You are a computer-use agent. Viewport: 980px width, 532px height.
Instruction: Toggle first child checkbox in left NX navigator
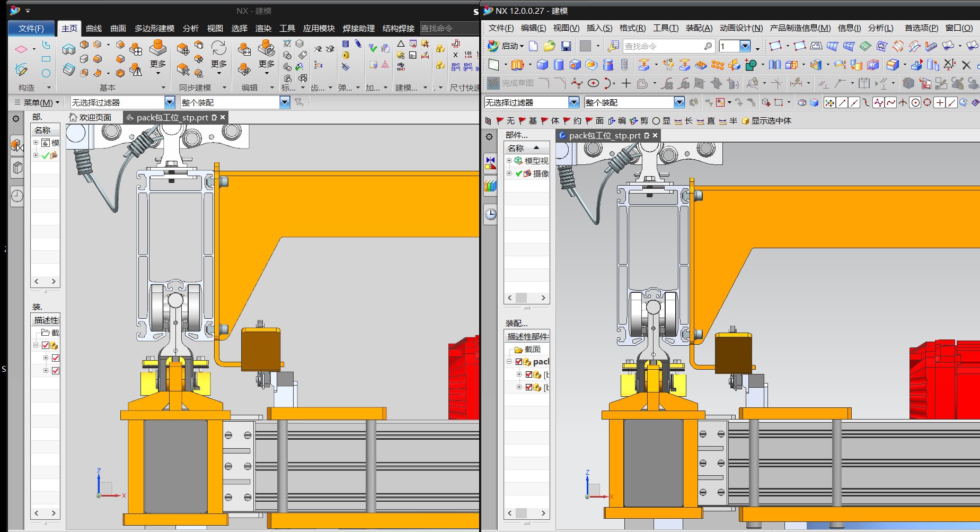coord(56,358)
